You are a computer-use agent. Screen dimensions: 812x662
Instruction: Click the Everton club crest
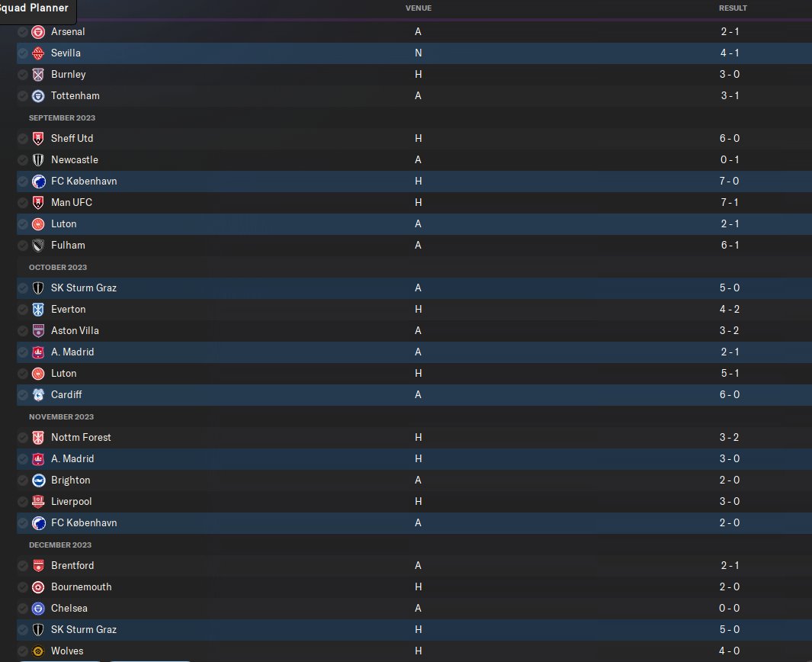(38, 309)
